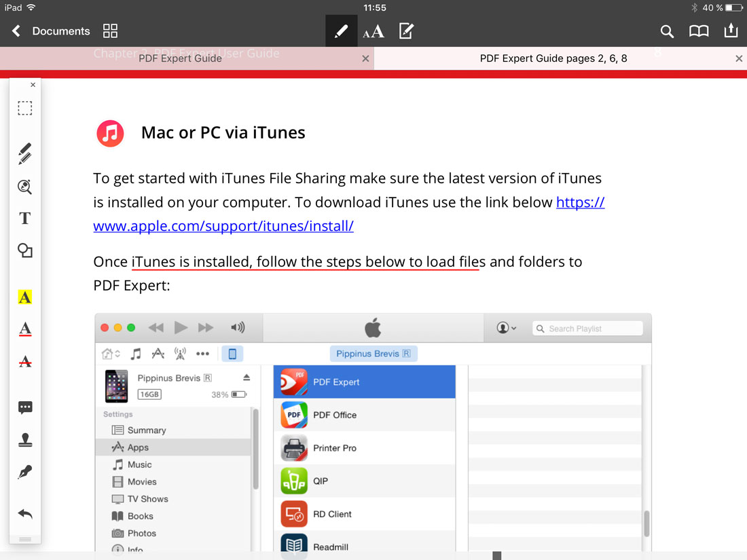Click the iTunes fast-forward button
The image size is (747, 560).
pyautogui.click(x=206, y=327)
